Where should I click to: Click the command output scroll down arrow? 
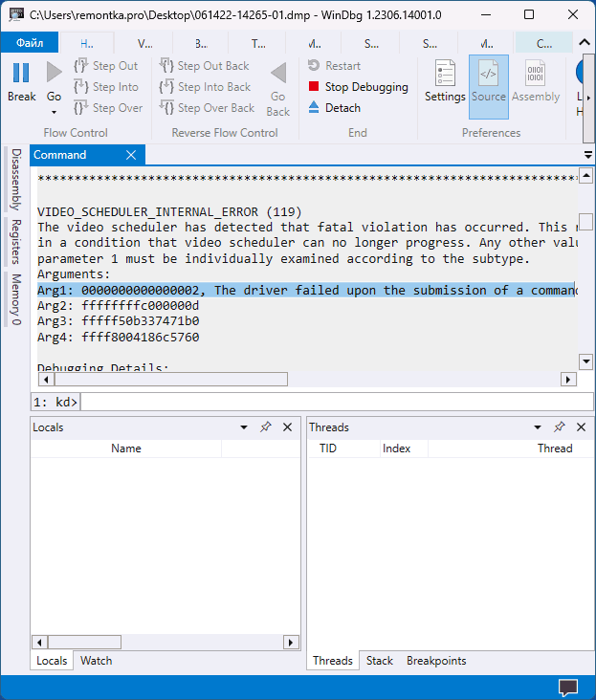585,361
